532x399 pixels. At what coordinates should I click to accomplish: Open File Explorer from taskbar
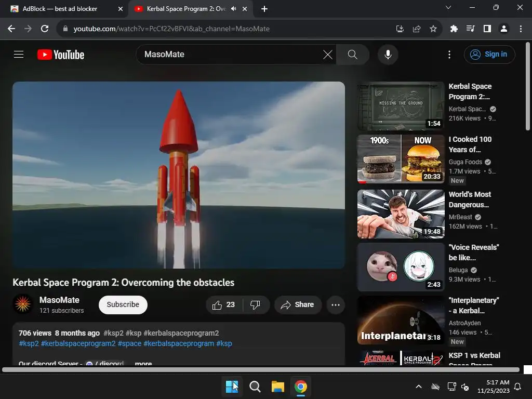pos(277,387)
